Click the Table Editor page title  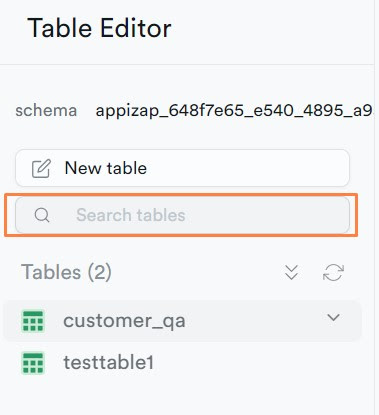pyautogui.click(x=99, y=28)
